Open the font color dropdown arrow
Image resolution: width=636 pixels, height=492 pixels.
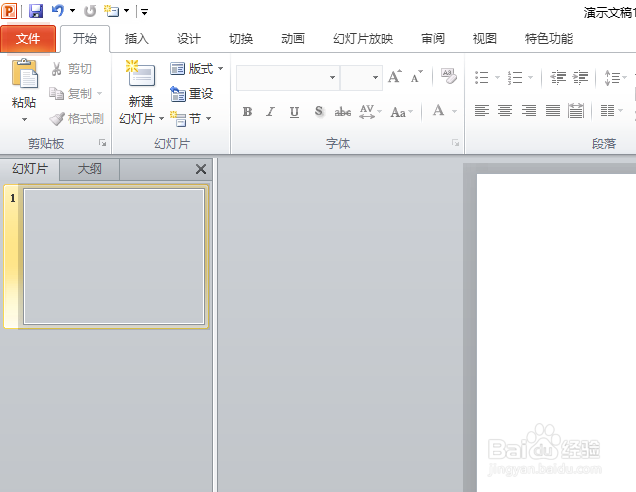(x=455, y=111)
